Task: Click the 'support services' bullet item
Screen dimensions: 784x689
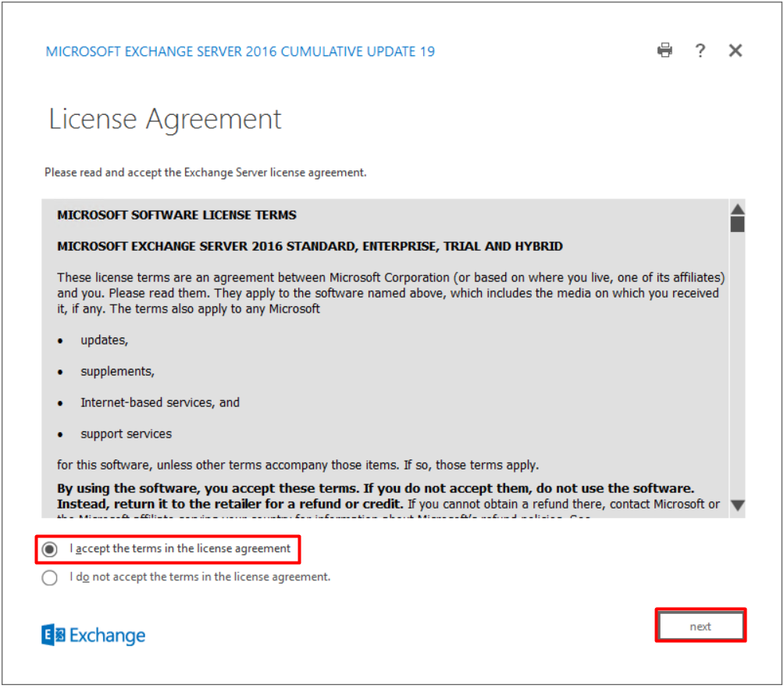Action: coord(126,434)
